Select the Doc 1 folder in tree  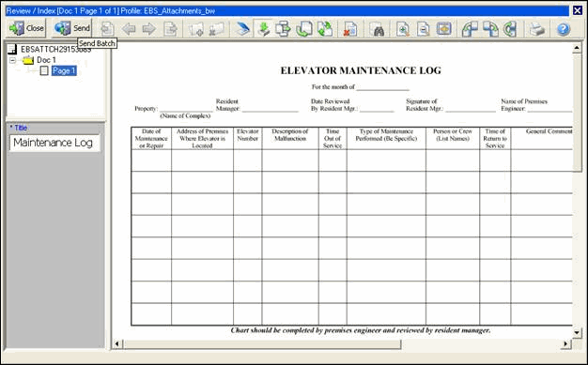[46, 60]
